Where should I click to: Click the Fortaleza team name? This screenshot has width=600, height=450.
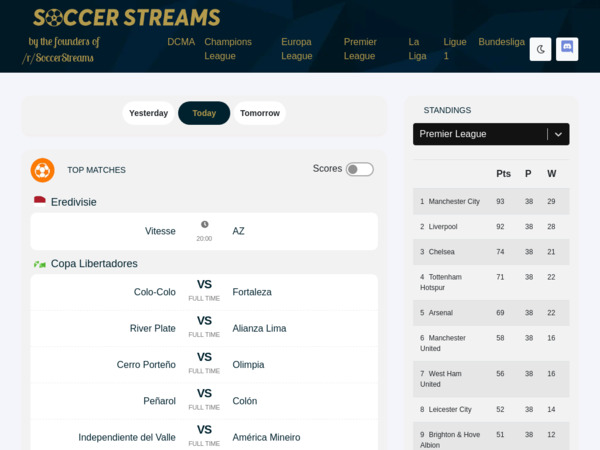click(252, 292)
